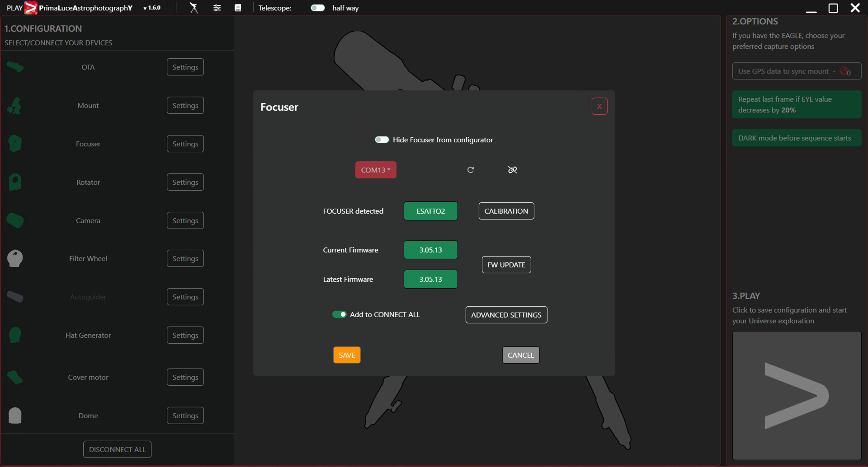Toggle Add to CONNECT ALL switch

tap(340, 314)
